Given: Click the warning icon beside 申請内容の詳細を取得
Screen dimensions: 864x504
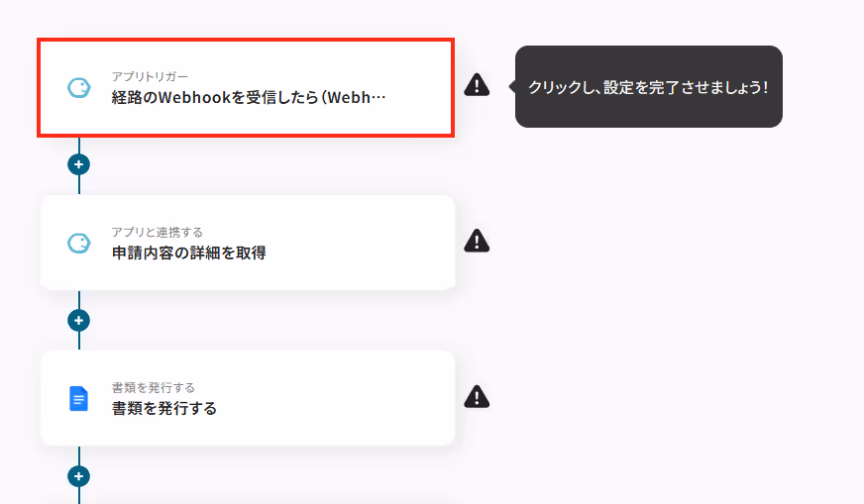Looking at the screenshot, I should click(477, 241).
